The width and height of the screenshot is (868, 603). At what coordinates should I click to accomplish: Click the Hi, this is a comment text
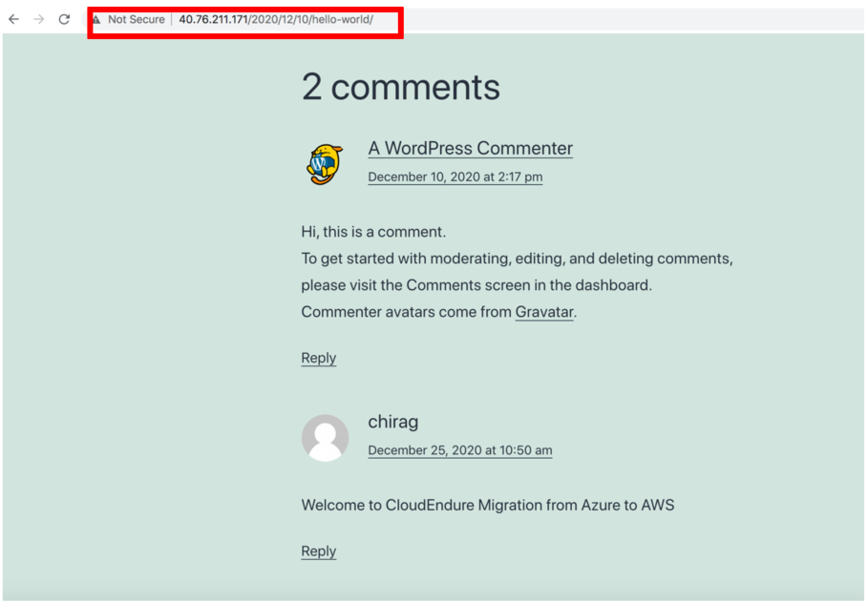click(372, 231)
